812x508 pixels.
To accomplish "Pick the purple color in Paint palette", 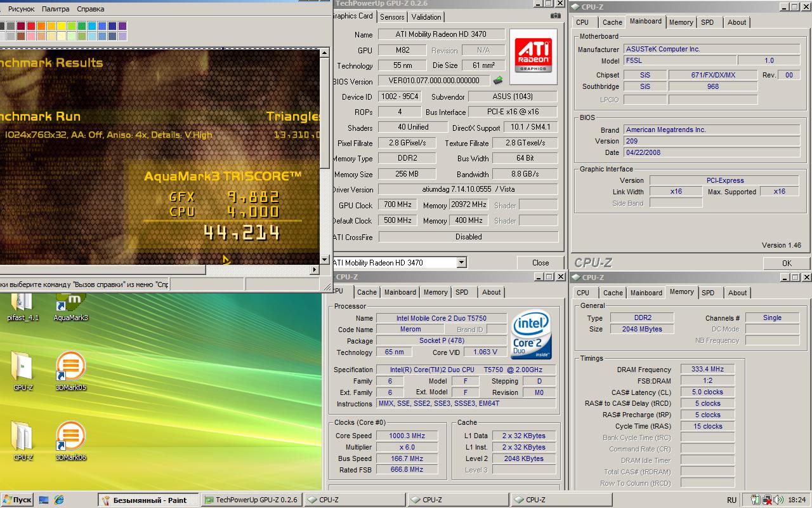I will pyautogui.click(x=122, y=26).
